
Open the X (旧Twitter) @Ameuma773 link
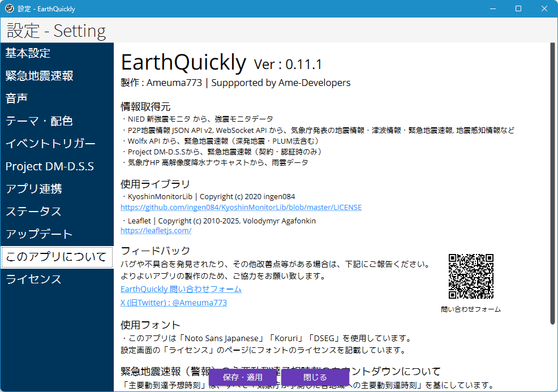click(174, 303)
